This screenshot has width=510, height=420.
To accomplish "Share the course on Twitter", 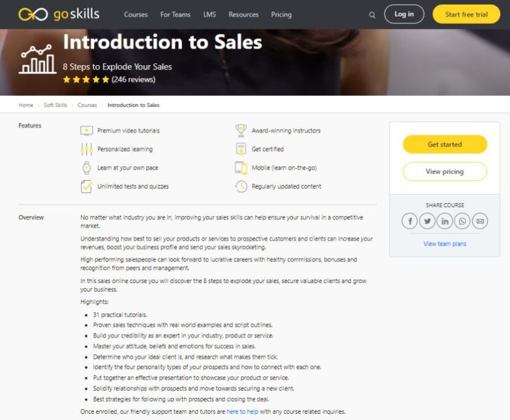I will (427, 221).
